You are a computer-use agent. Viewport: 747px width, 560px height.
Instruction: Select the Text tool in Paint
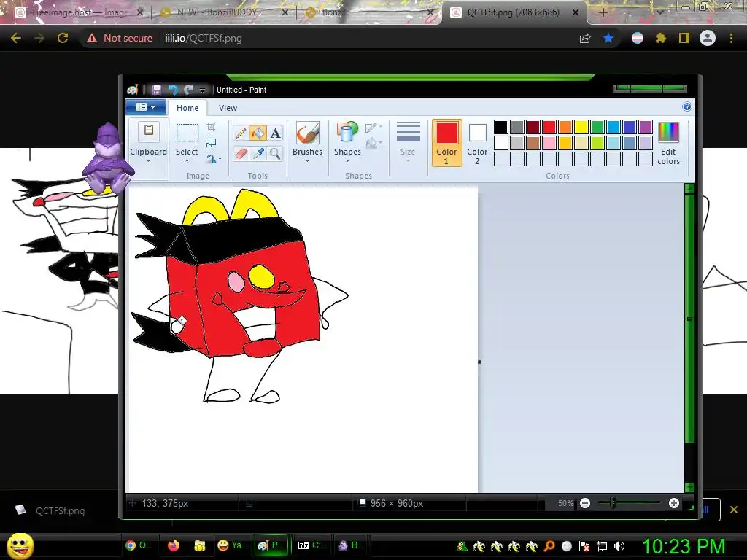tap(275, 133)
